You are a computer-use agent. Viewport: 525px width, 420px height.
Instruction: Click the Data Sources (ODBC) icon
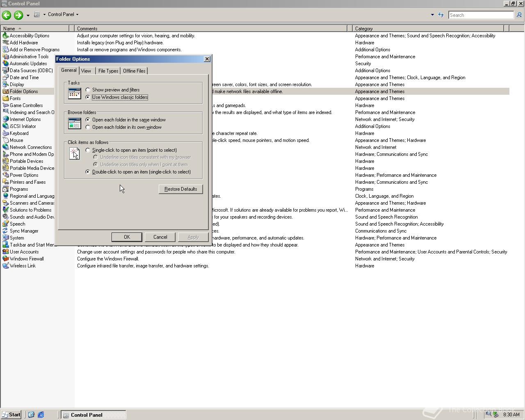[5, 71]
